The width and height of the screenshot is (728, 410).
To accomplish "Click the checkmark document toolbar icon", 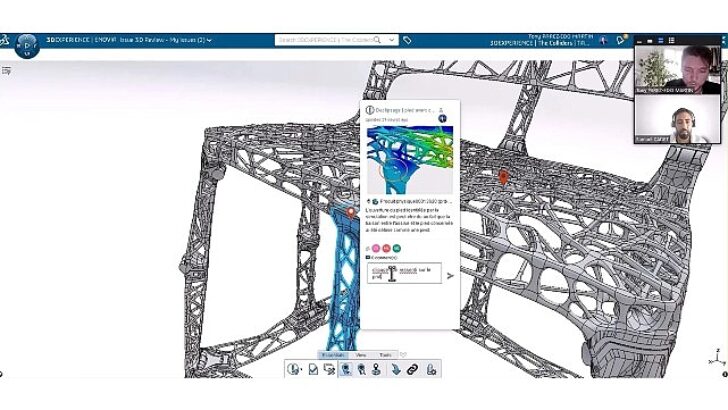I will point(313,369).
